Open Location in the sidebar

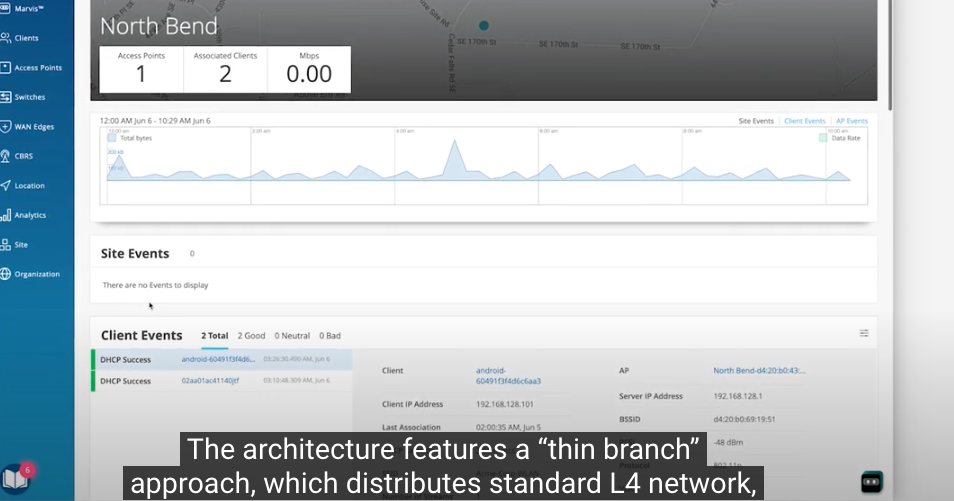tap(6, 186)
